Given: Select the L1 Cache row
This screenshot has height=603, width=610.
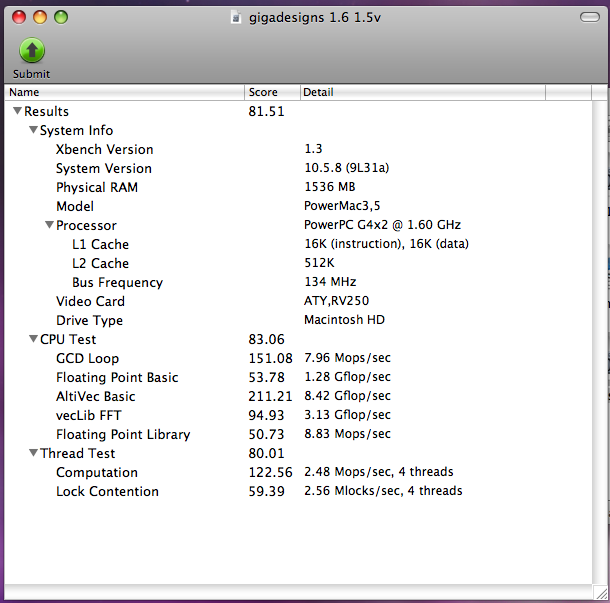Looking at the screenshot, I should [298, 244].
